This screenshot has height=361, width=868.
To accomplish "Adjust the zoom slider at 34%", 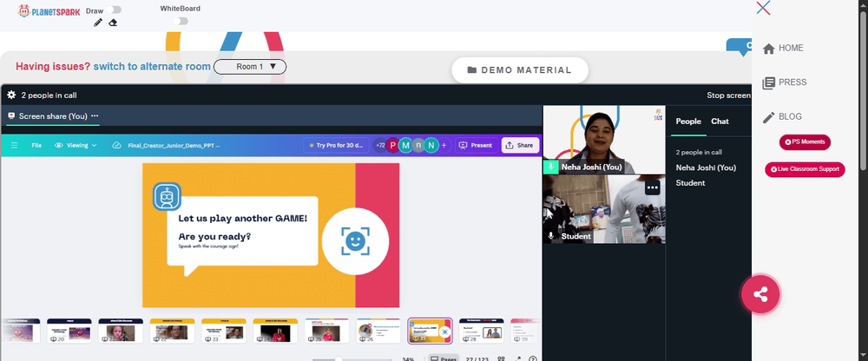I will click(x=339, y=358).
